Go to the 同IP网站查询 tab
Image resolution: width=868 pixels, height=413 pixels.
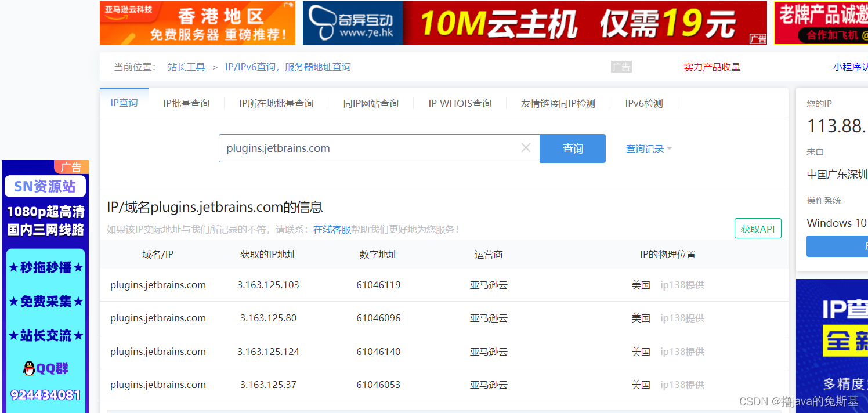(371, 104)
